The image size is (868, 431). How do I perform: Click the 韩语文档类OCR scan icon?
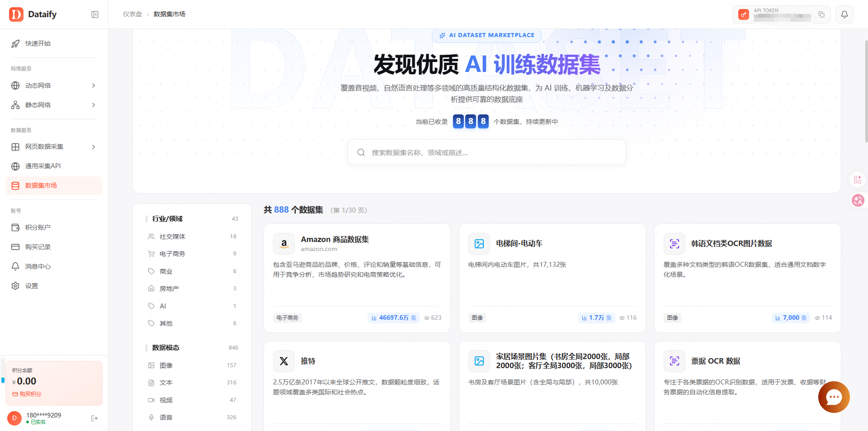(x=675, y=244)
